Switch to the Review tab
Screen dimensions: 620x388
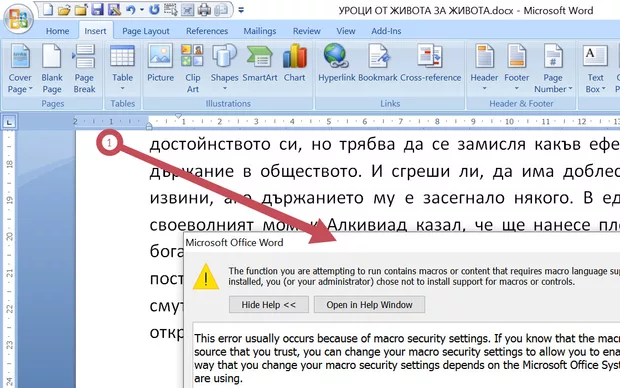coord(306,31)
